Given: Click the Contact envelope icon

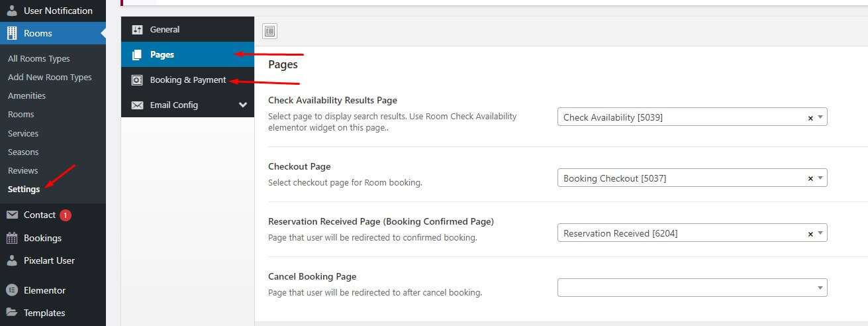Looking at the screenshot, I should coord(12,215).
